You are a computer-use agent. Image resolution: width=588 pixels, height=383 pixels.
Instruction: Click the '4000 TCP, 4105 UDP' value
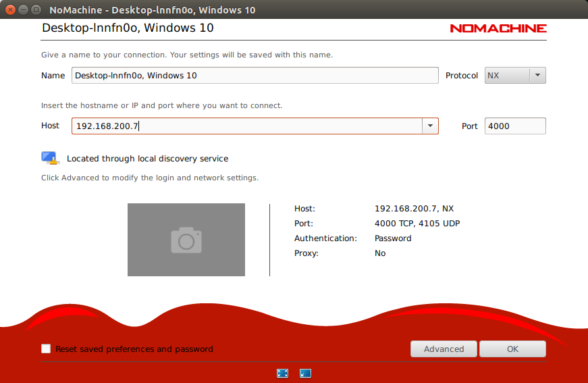pyautogui.click(x=417, y=224)
